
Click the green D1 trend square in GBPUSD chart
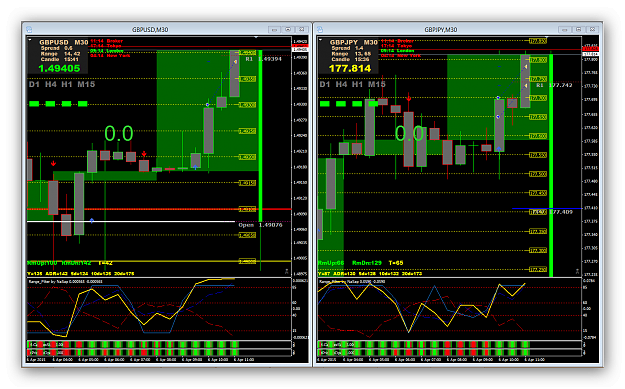[x=34, y=104]
